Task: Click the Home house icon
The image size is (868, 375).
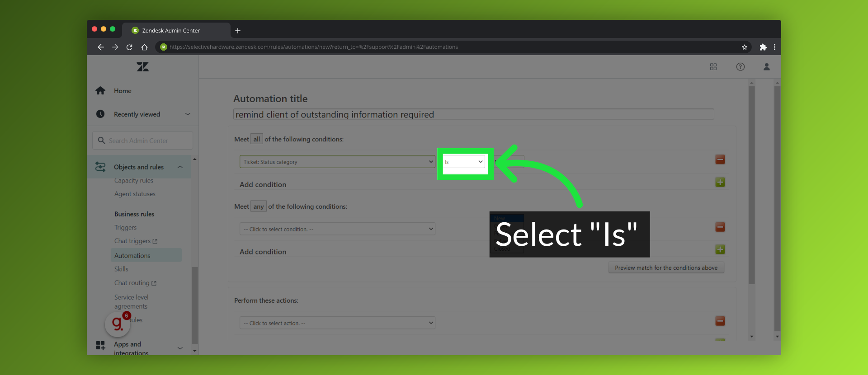Action: tap(100, 91)
